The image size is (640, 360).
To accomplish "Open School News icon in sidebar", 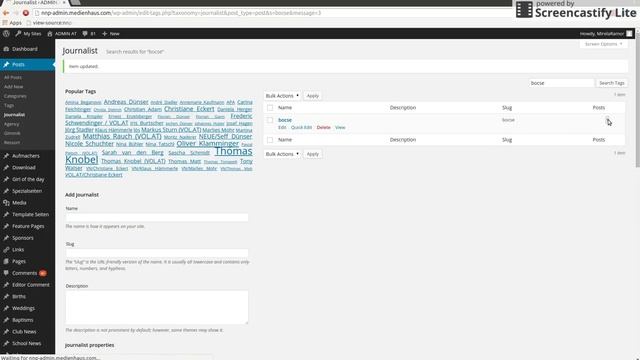I will [x=6, y=343].
